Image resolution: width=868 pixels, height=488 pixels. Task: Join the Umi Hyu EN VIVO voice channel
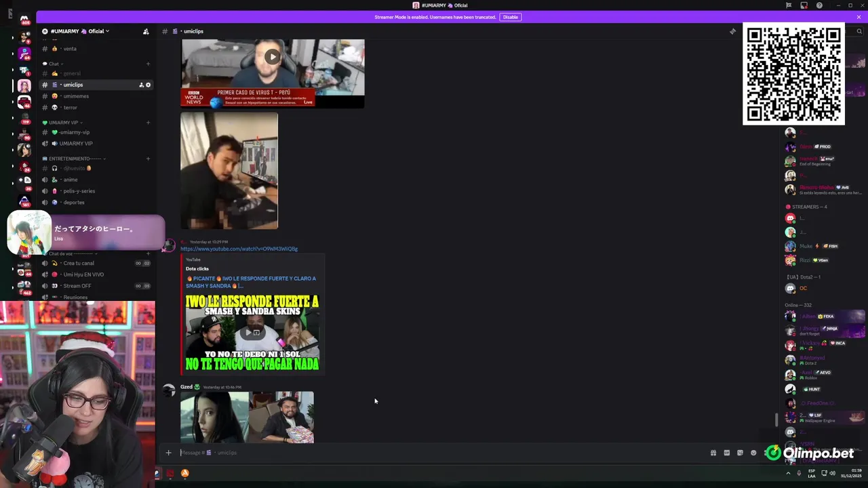pyautogui.click(x=95, y=274)
